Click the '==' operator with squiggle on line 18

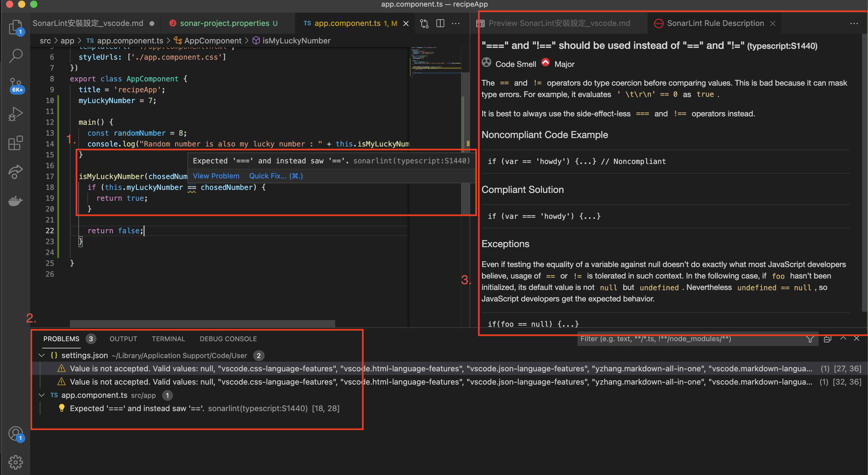(191, 188)
